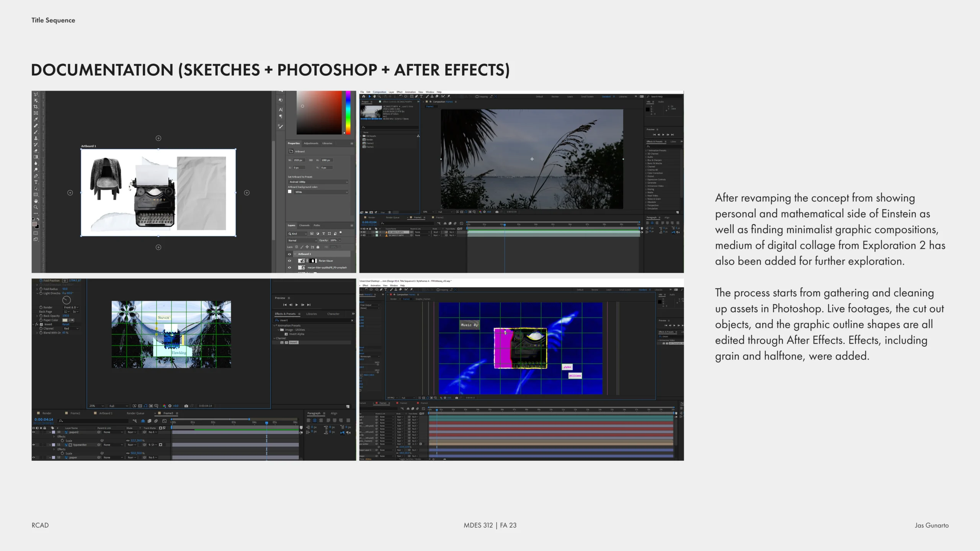Image resolution: width=980 pixels, height=551 pixels.
Task: Toggle visibility of the paper2 layer
Action: click(34, 432)
